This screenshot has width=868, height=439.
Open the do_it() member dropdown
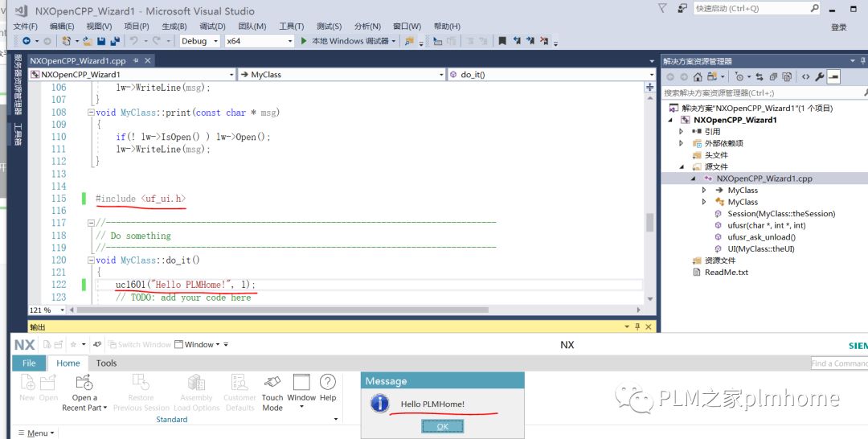coord(551,74)
